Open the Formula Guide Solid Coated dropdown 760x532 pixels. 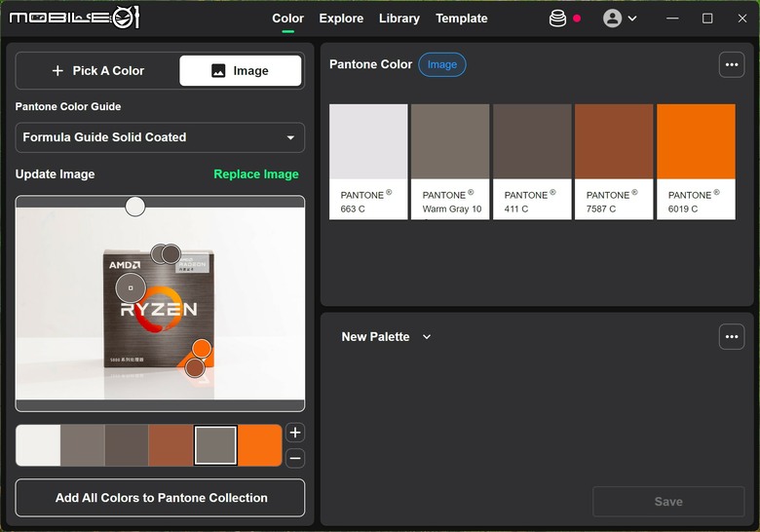[x=160, y=137]
